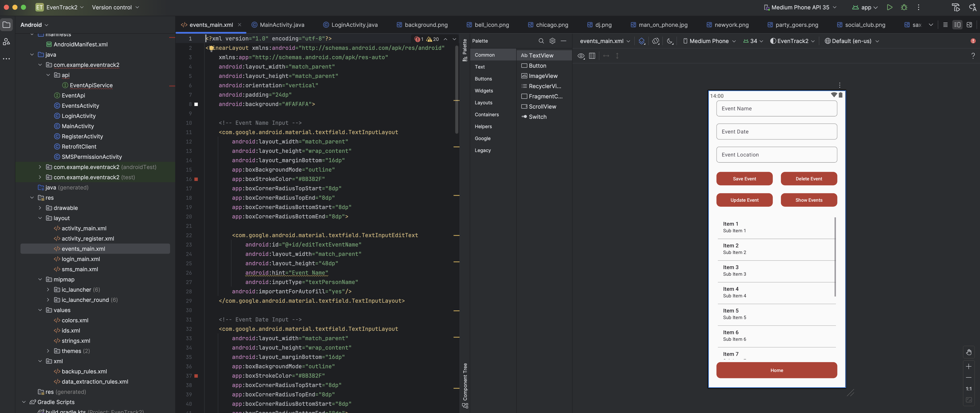This screenshot has width=980, height=413.
Task: Click the Build and Run hammer icon
Action: pyautogui.click(x=956, y=7)
